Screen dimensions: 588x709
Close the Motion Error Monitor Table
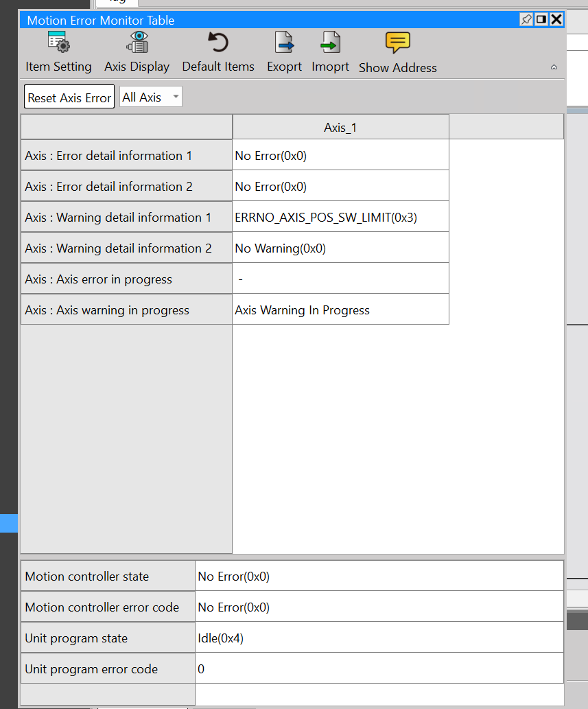pos(556,20)
